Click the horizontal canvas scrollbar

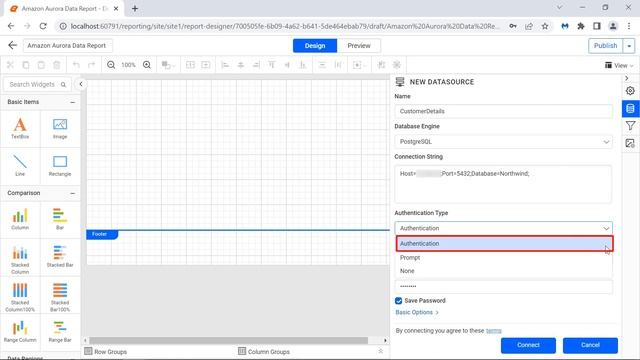click(229, 340)
